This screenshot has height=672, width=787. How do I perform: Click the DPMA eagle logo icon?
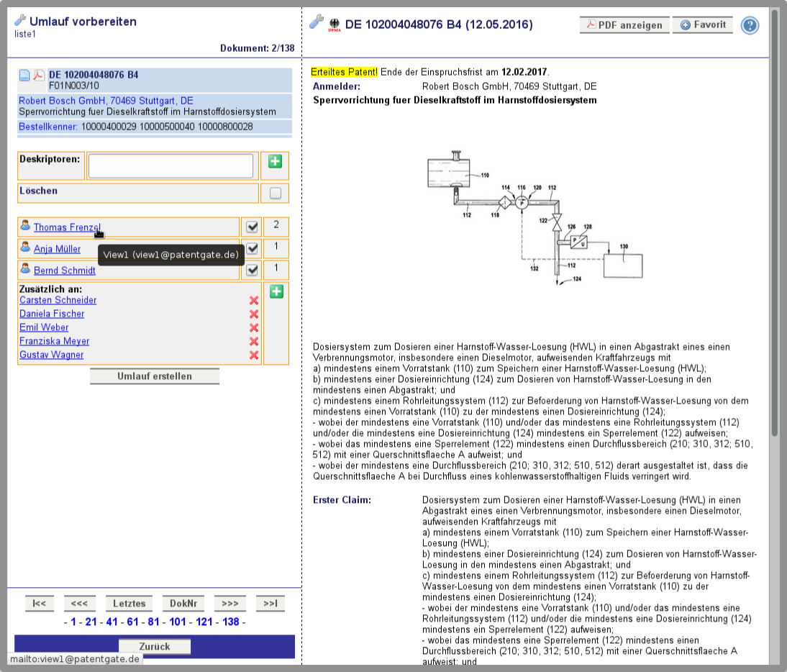pyautogui.click(x=335, y=24)
